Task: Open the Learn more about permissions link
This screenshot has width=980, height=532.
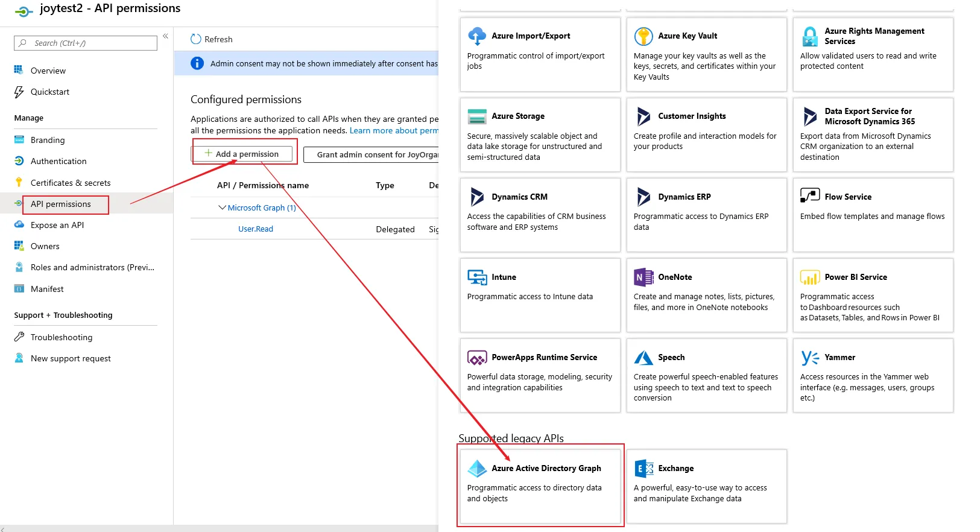Action: (394, 130)
